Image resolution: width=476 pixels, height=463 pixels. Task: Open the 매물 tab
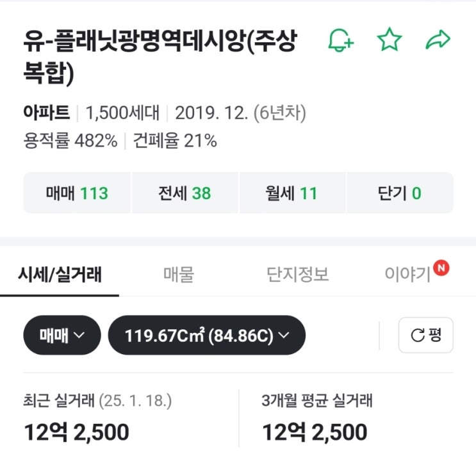tap(178, 275)
